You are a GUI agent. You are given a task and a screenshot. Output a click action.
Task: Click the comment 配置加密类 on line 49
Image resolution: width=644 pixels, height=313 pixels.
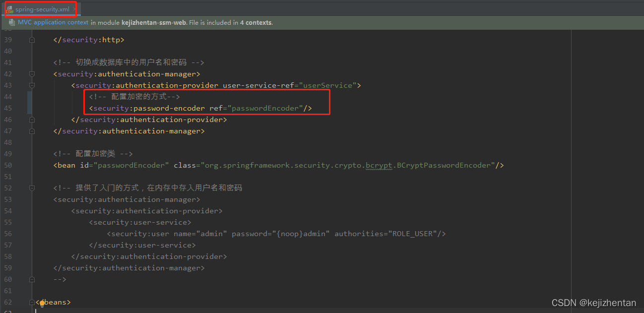[93, 154]
